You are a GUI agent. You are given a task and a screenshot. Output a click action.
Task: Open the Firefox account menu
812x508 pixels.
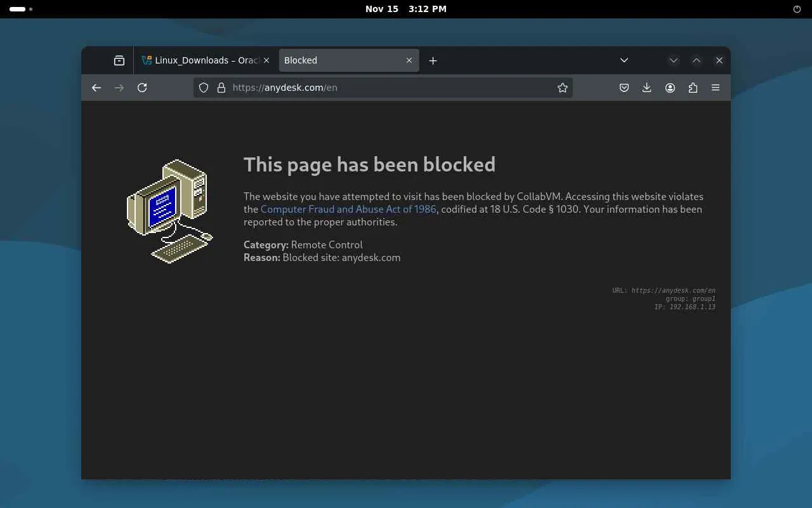[670, 88]
